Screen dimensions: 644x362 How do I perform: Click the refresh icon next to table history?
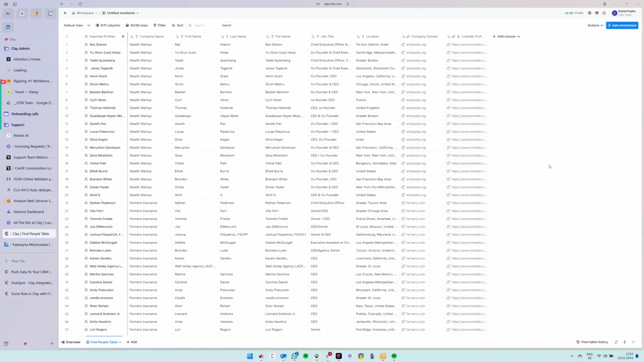tap(616, 343)
